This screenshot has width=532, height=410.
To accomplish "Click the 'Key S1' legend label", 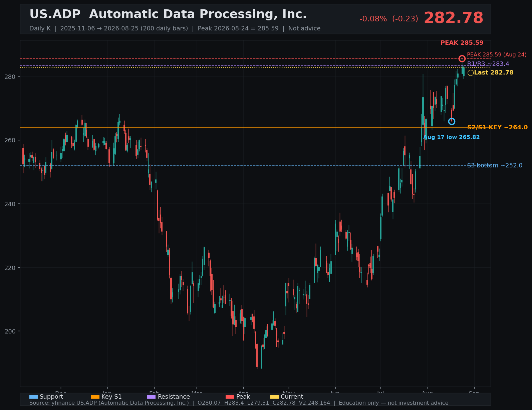I will click(111, 397).
